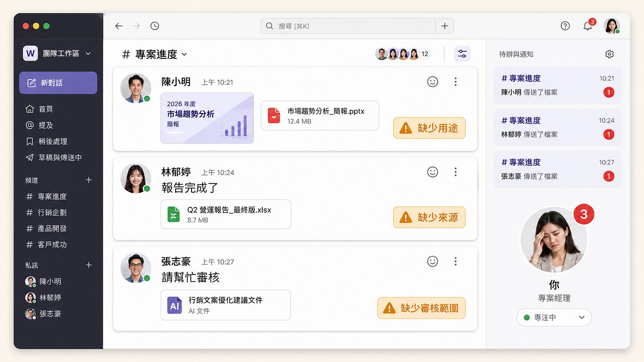The width and height of the screenshot is (644, 362).
Task: Add emoji reaction to 林郁婷's message
Action: 433,172
